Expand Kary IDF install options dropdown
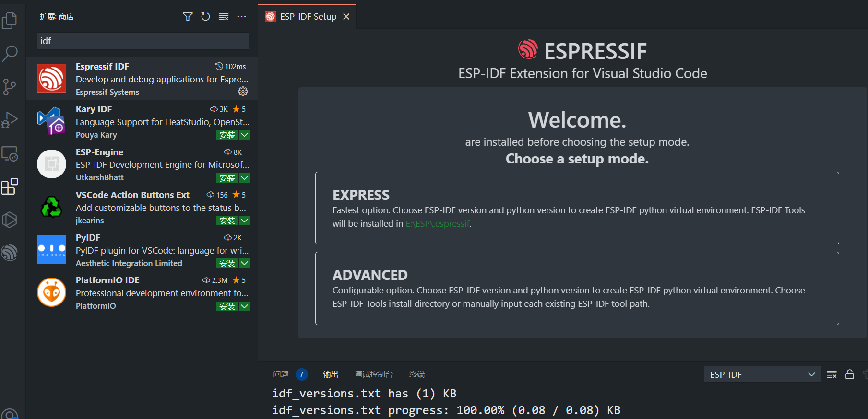 point(244,135)
